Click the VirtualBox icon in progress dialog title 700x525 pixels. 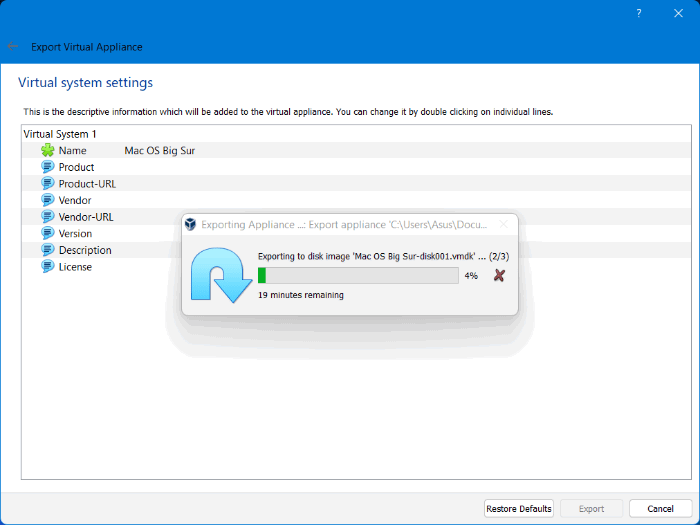(190, 225)
